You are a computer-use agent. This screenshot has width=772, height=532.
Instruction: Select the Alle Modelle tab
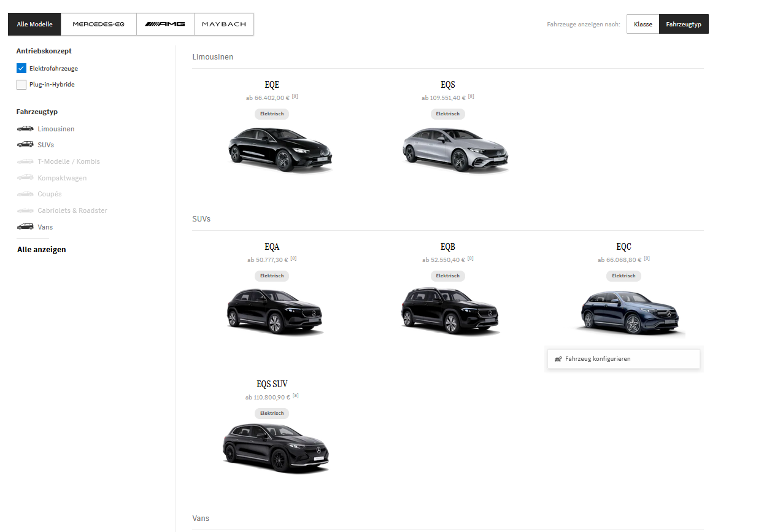pyautogui.click(x=34, y=25)
